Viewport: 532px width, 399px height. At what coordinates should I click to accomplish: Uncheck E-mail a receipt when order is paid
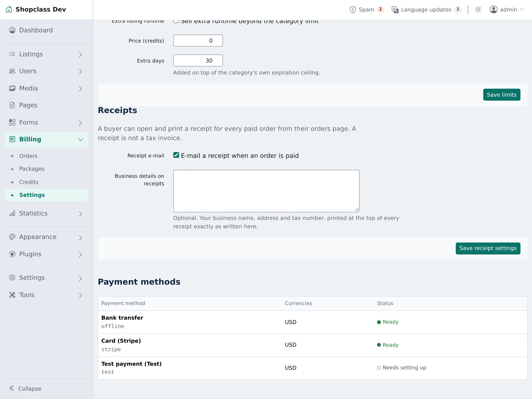176,155
